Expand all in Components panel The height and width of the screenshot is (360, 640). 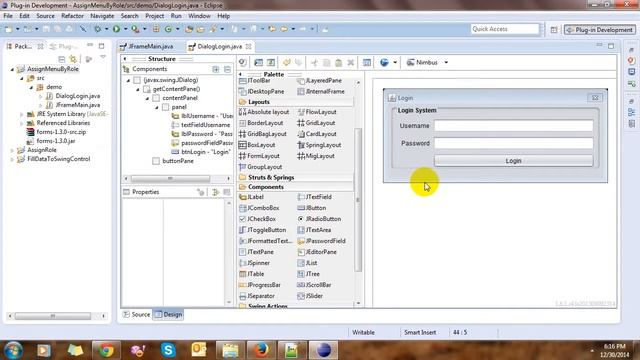[x=216, y=69]
